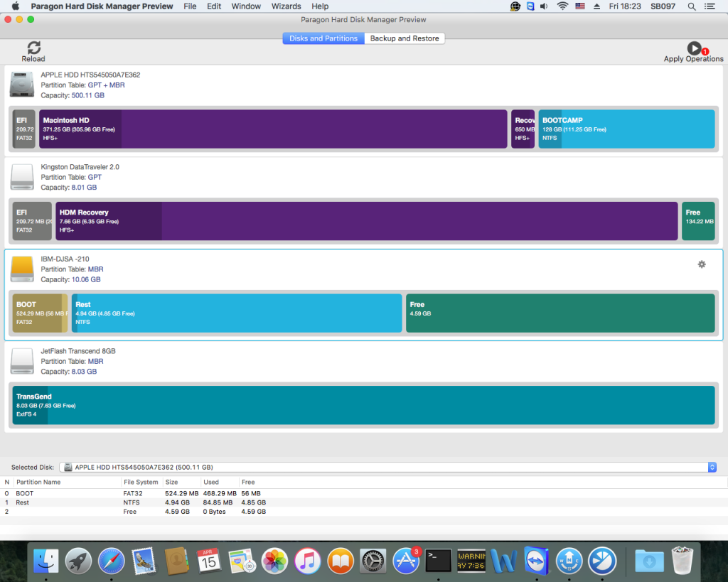
Task: Open Finder from the Dock
Action: (45, 561)
